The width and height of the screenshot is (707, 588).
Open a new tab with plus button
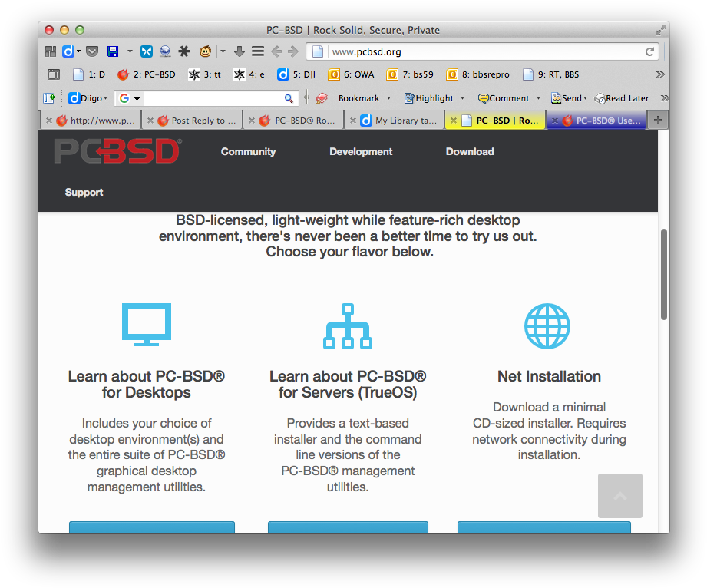[x=657, y=121]
